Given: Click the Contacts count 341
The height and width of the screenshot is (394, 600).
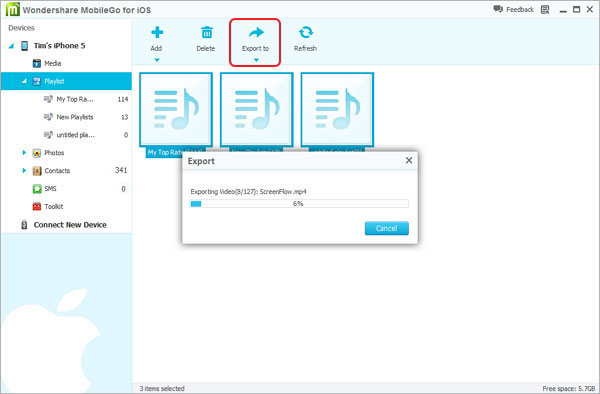Looking at the screenshot, I should tap(121, 170).
